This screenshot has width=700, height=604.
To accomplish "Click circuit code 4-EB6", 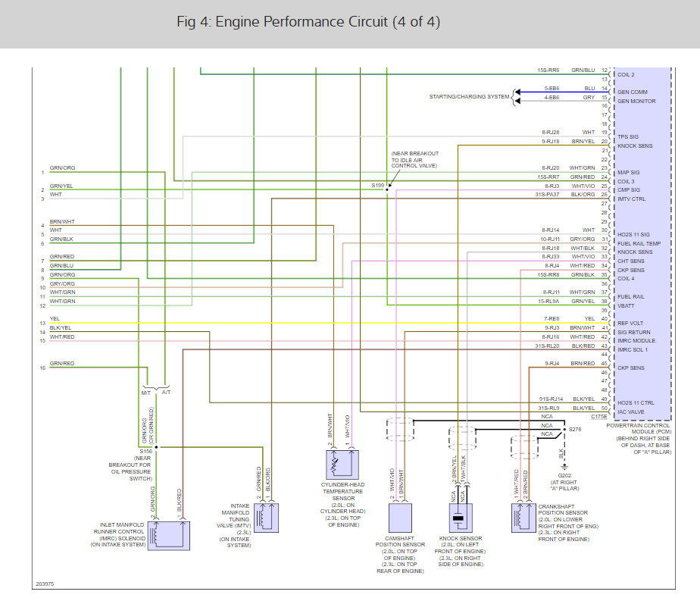I will click(552, 98).
